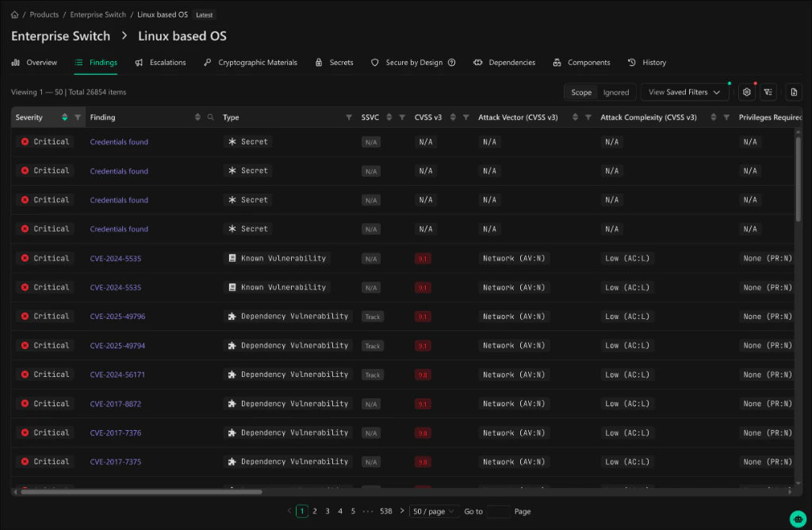
Task: Click the clear filters icon
Action: 768,92
